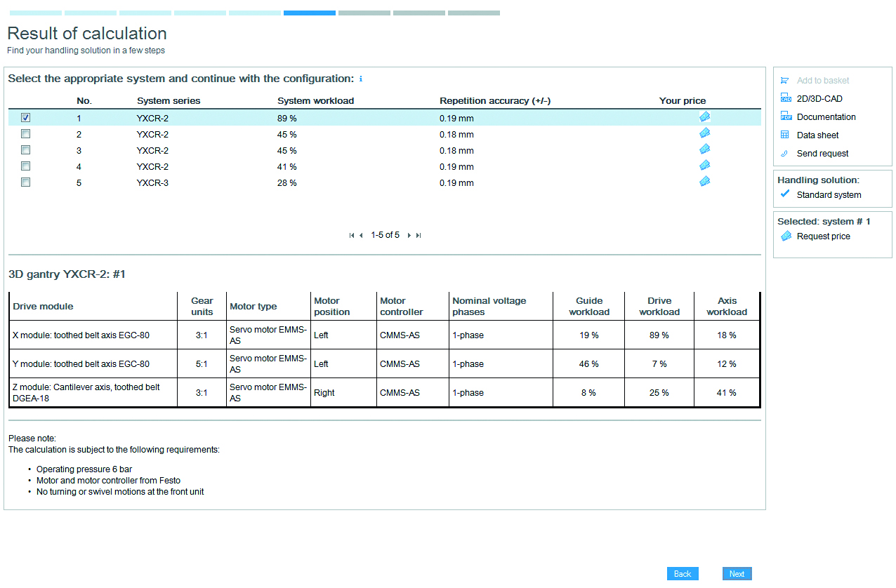The image size is (896, 588).
Task: Sort by System workload column header
Action: point(315,101)
